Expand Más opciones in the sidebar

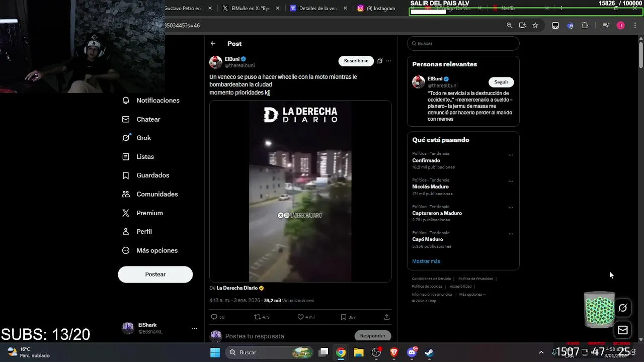tap(150, 250)
